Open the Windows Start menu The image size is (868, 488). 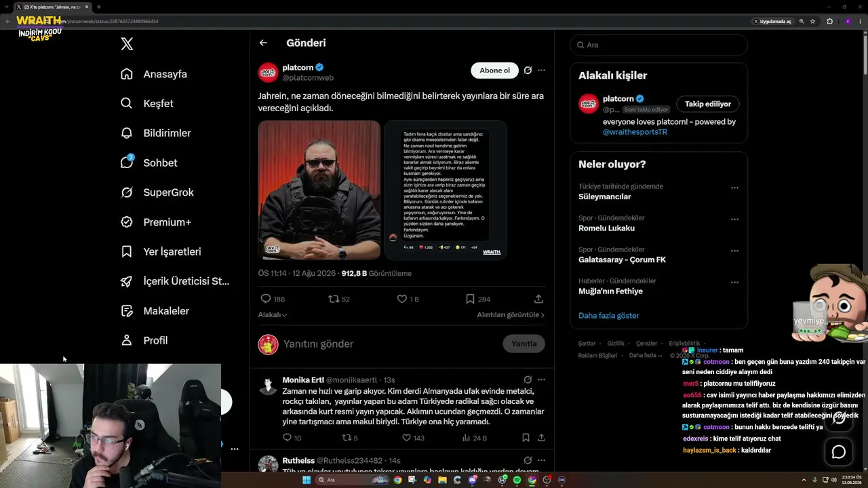(x=307, y=480)
